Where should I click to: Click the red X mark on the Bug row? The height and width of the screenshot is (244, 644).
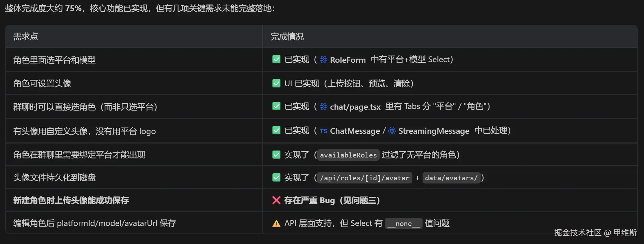276,200
